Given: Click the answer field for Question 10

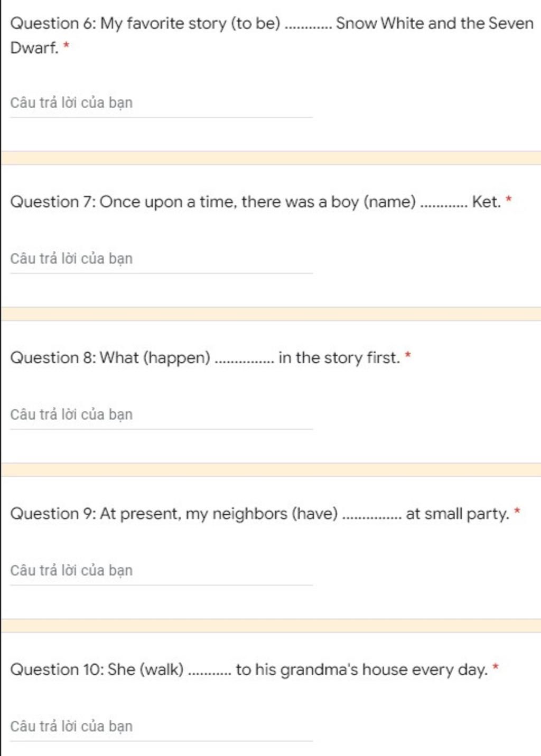Looking at the screenshot, I should click(161, 726).
